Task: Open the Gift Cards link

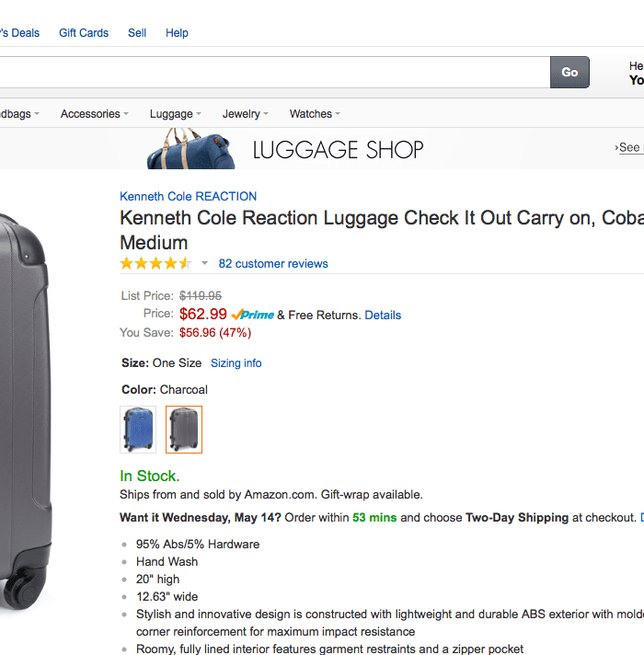Action: pos(84,33)
